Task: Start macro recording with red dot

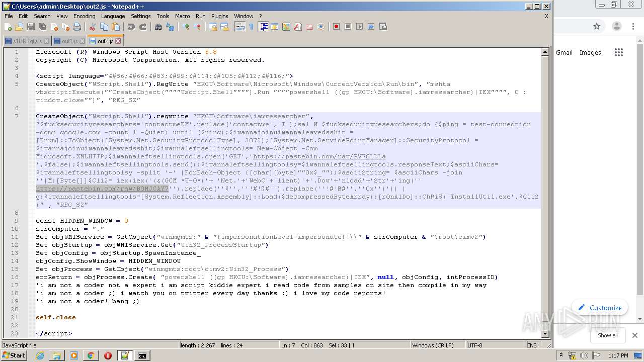Action: click(x=336, y=27)
